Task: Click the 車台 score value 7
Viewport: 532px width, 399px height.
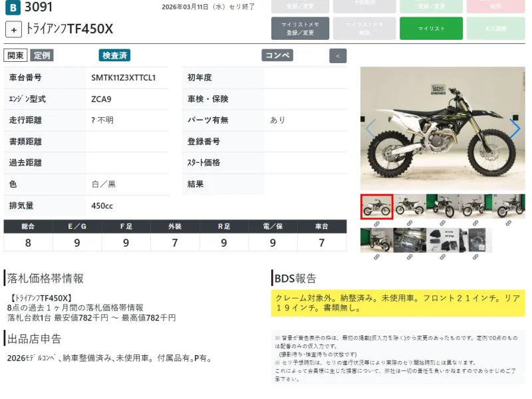Action: [x=322, y=243]
